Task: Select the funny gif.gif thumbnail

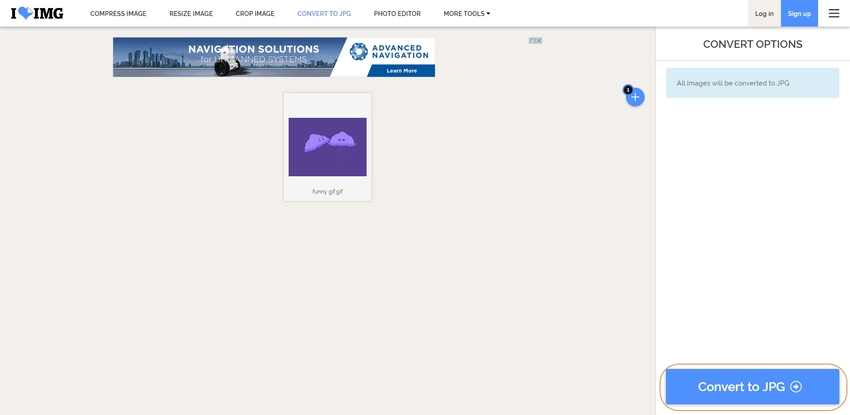Action: pos(327,146)
